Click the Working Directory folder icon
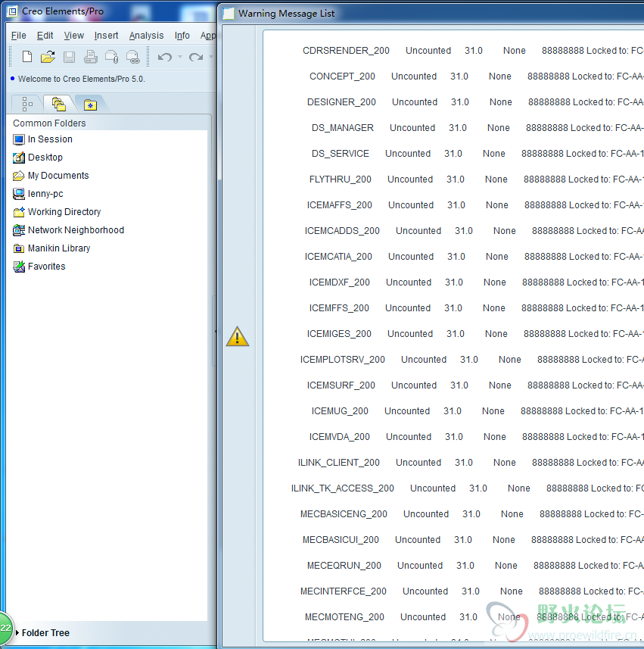 (19, 212)
